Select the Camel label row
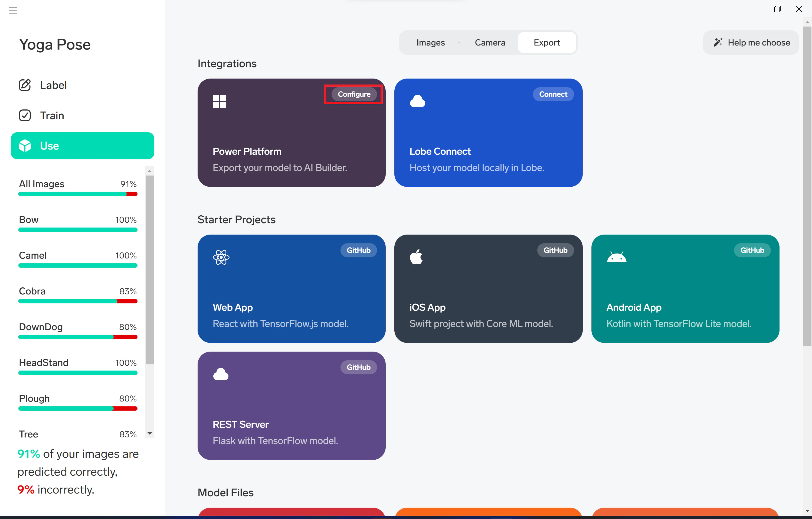812x519 pixels. pos(78,259)
